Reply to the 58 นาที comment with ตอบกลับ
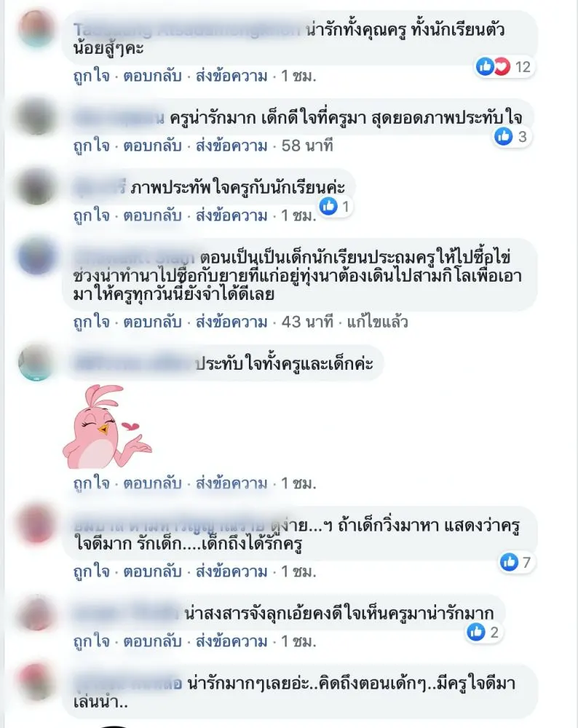This screenshot has width=578, height=728. tap(152, 146)
